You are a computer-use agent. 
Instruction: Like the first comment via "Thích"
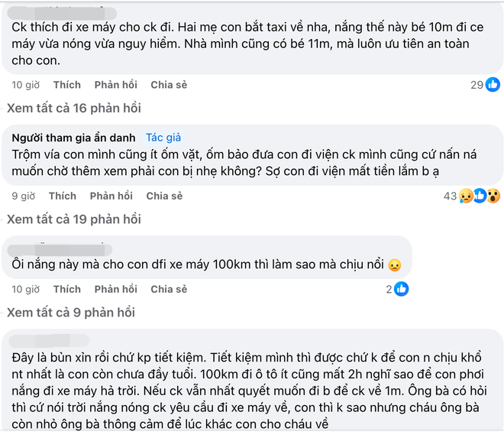(x=67, y=85)
